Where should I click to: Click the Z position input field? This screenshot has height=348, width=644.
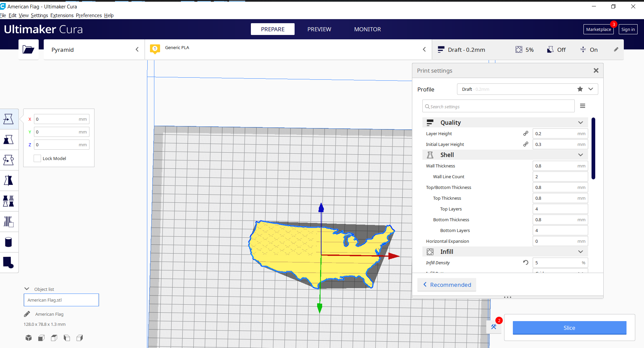coord(62,145)
